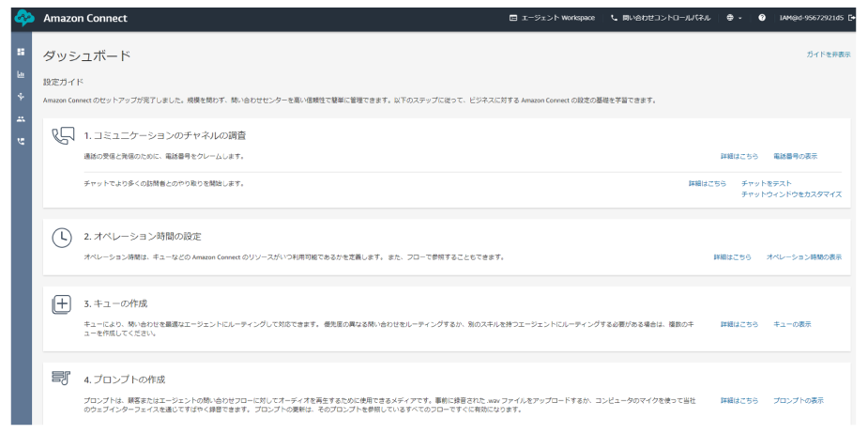Viewport: 868px width, 434px height.
Task: Click heading 1. コミュニケーションのチャネルの調査
Action: pos(165,135)
